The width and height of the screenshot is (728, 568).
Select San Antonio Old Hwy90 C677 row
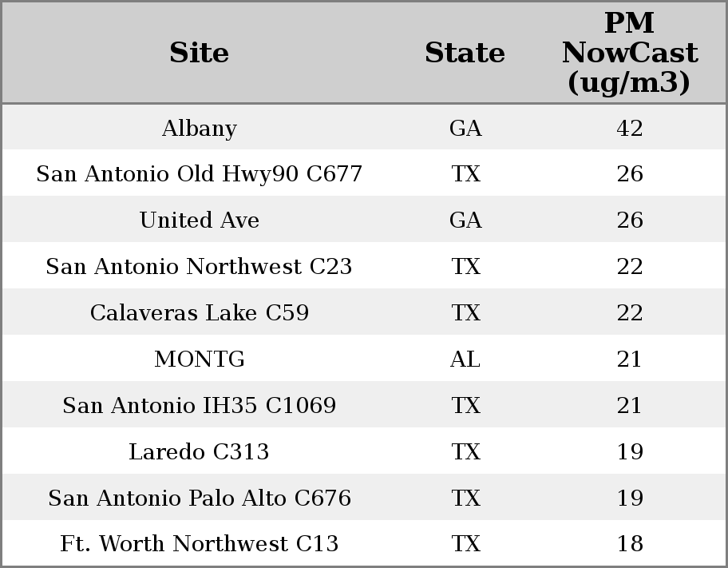(200, 174)
